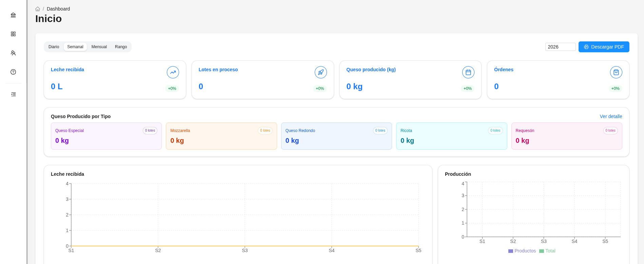Click the +0% badge on Leche recibida card
The height and width of the screenshot is (264, 644).
click(172, 89)
